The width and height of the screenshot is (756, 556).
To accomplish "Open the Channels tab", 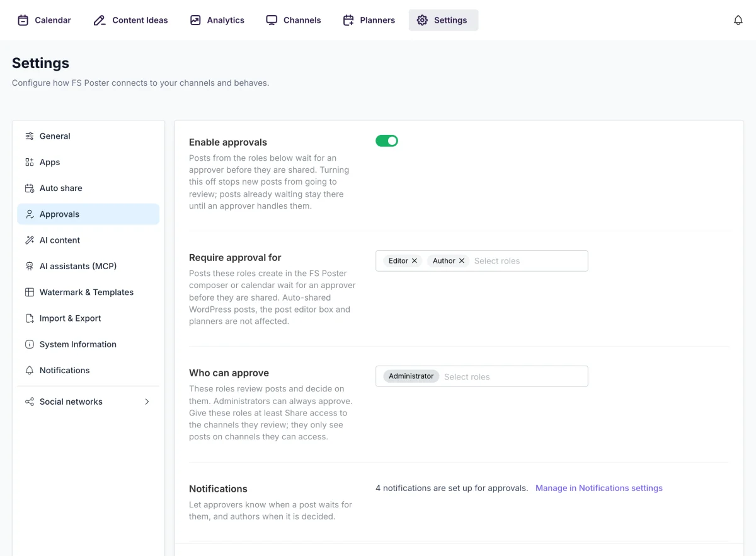I will pos(294,20).
